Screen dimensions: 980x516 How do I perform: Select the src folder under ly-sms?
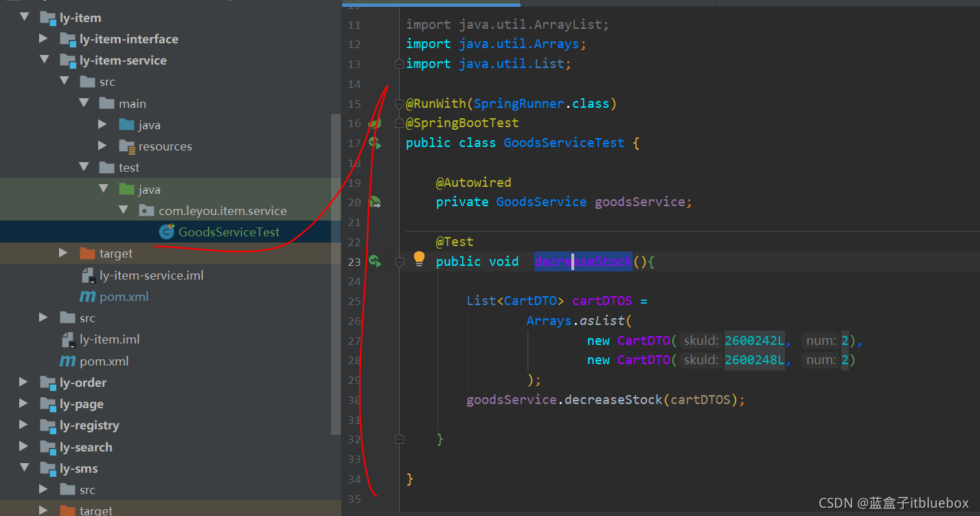point(87,490)
